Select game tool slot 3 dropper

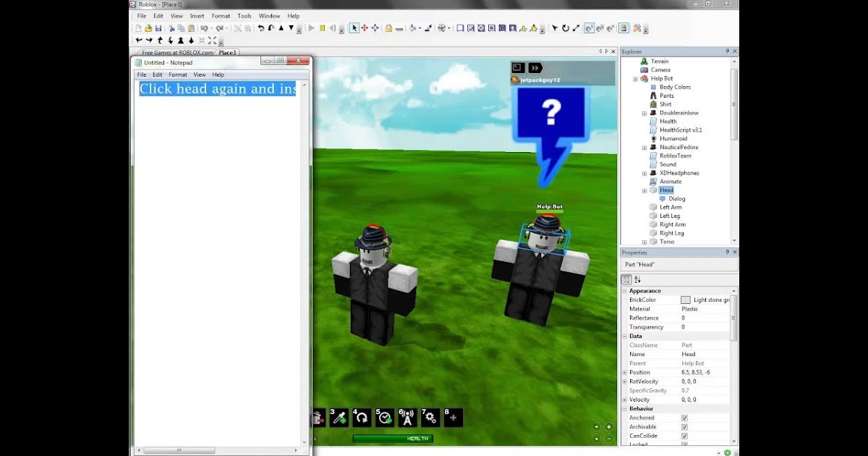[339, 418]
